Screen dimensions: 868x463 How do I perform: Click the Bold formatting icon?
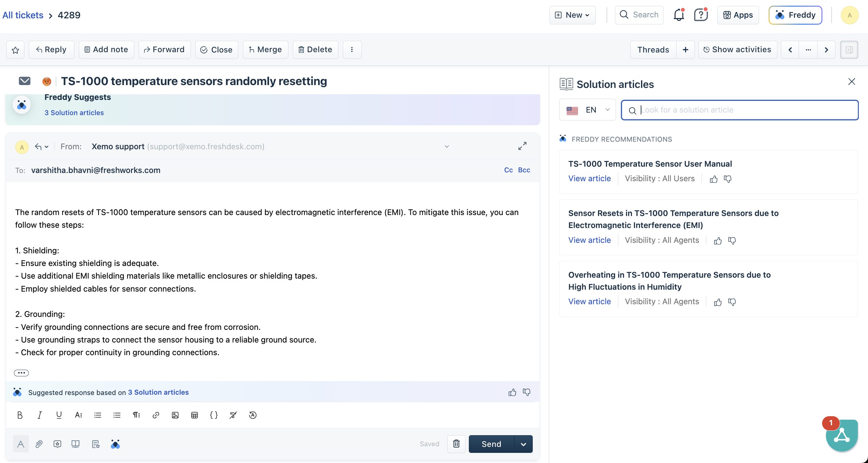20,415
